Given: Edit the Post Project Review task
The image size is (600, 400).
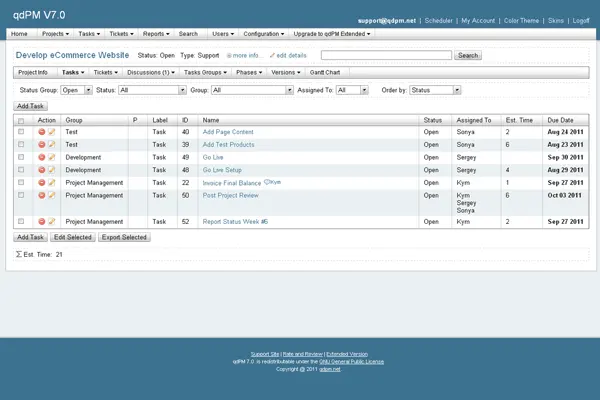Looking at the screenshot, I should coord(51,196).
